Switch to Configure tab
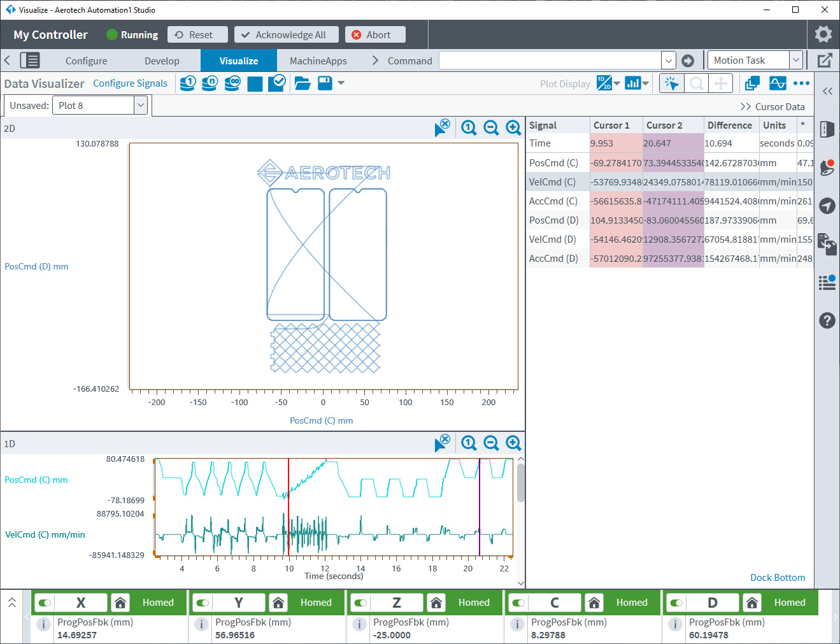 pyautogui.click(x=86, y=61)
